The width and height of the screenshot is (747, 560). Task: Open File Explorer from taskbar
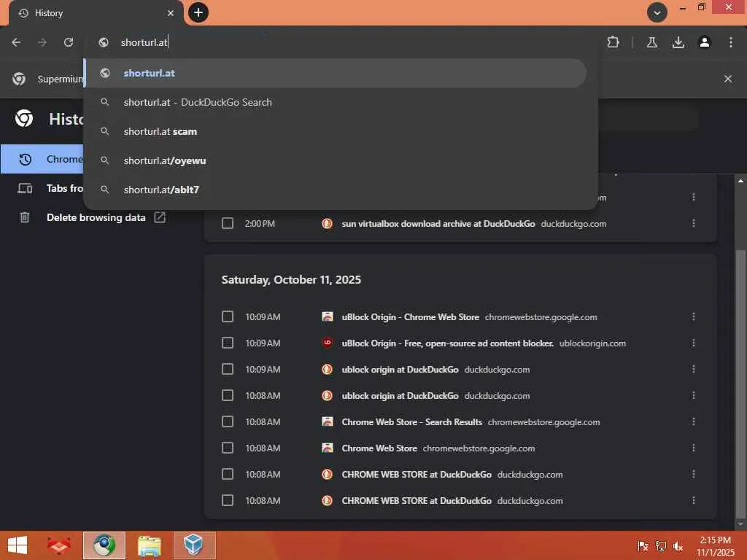[x=150, y=545]
